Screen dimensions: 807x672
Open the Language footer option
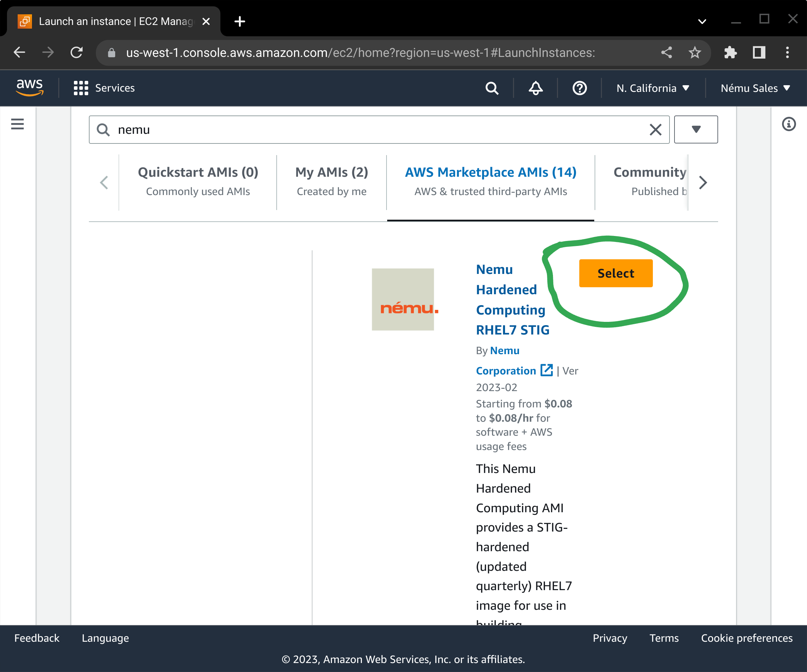click(x=105, y=638)
